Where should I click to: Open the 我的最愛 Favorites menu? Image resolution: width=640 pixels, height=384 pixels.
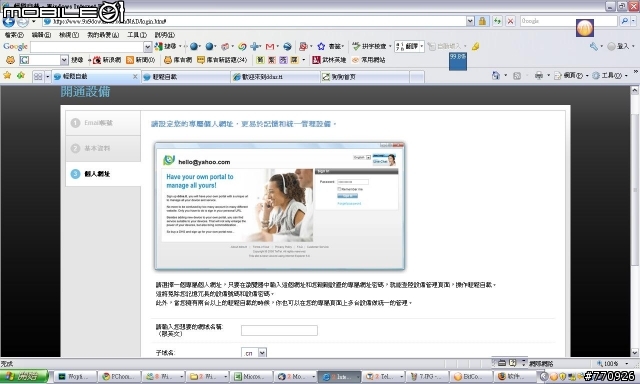103,35
